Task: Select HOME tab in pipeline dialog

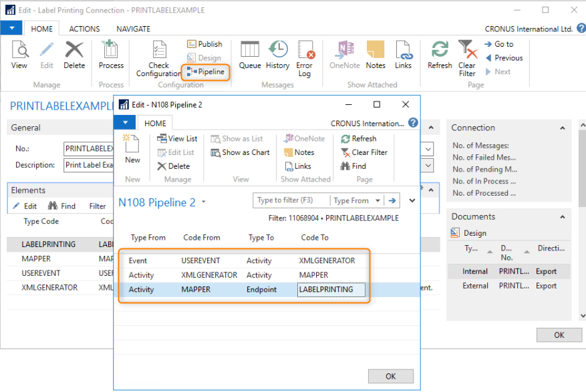Action: 155,123
